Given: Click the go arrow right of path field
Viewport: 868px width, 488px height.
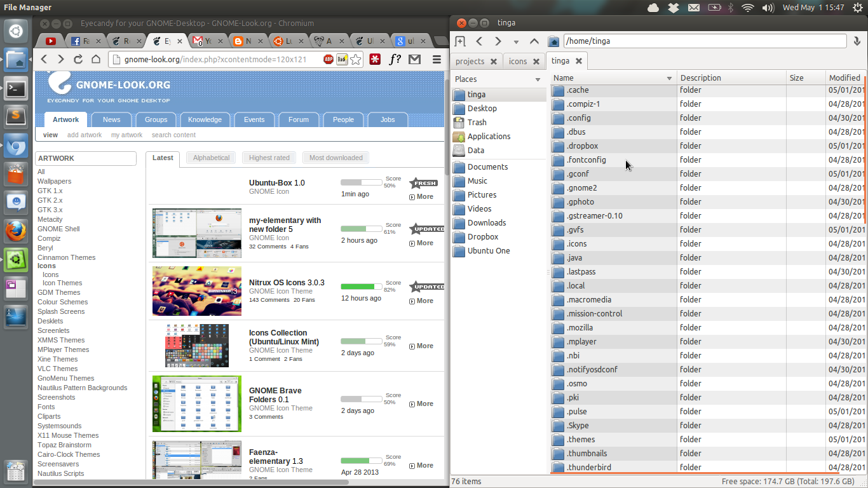Looking at the screenshot, I should coord(858,41).
